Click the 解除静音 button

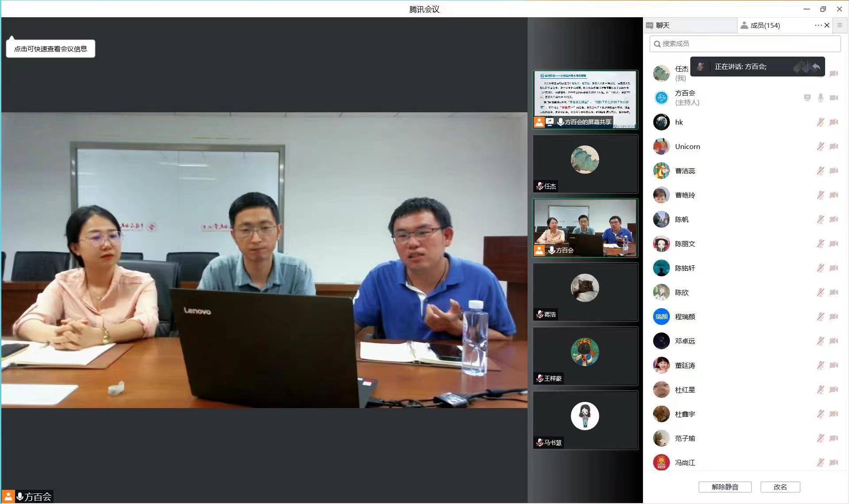tap(725, 487)
